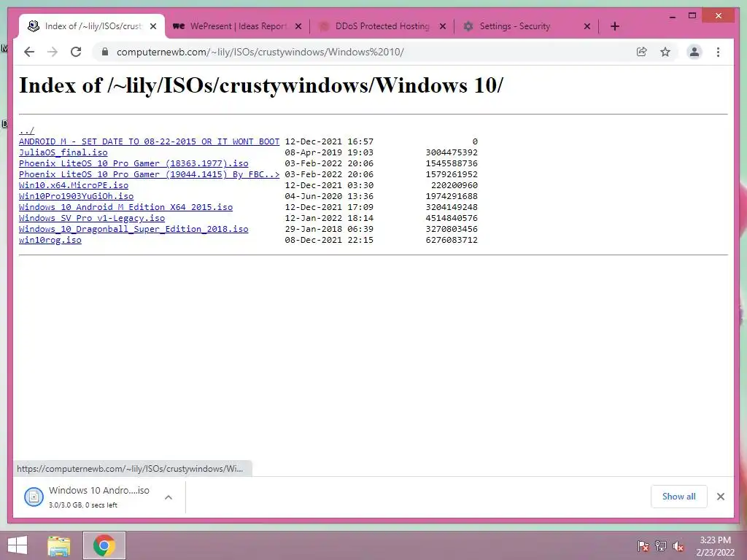This screenshot has width=747, height=560.
Task: Download JuliaOS_final.iso
Action: tap(63, 152)
